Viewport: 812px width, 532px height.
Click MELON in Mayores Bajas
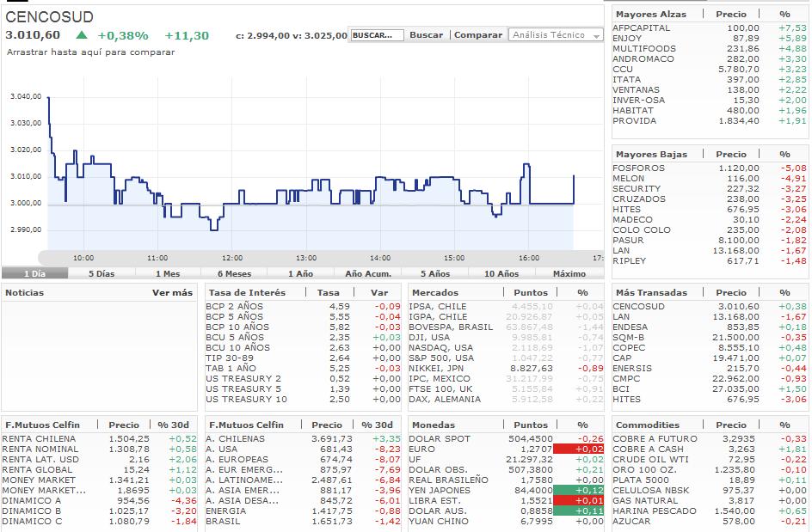[628, 178]
